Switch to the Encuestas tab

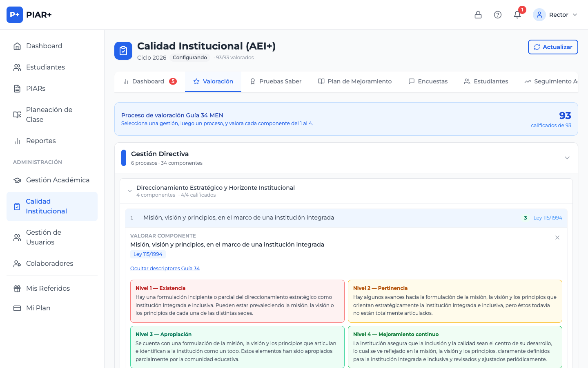coord(428,81)
